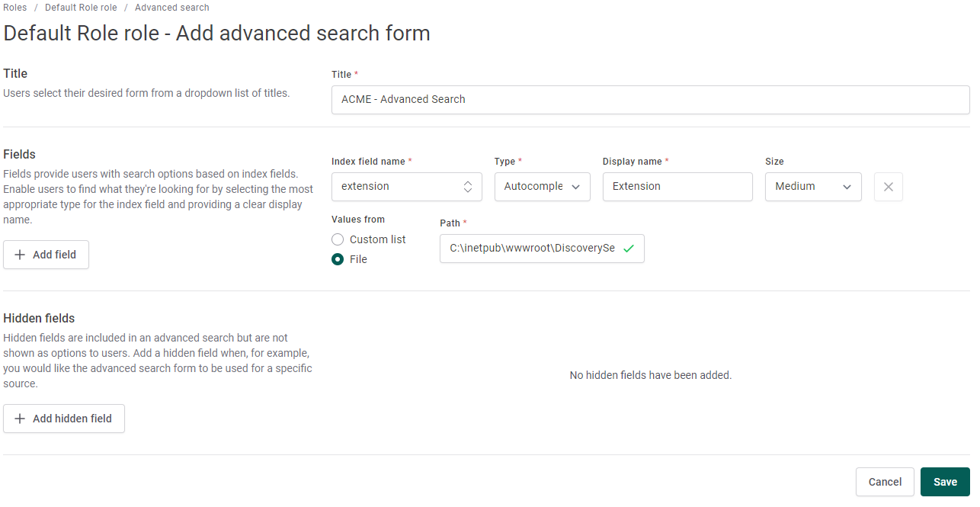Click the plus icon beside Add field
The height and width of the screenshot is (507, 980).
pos(20,255)
